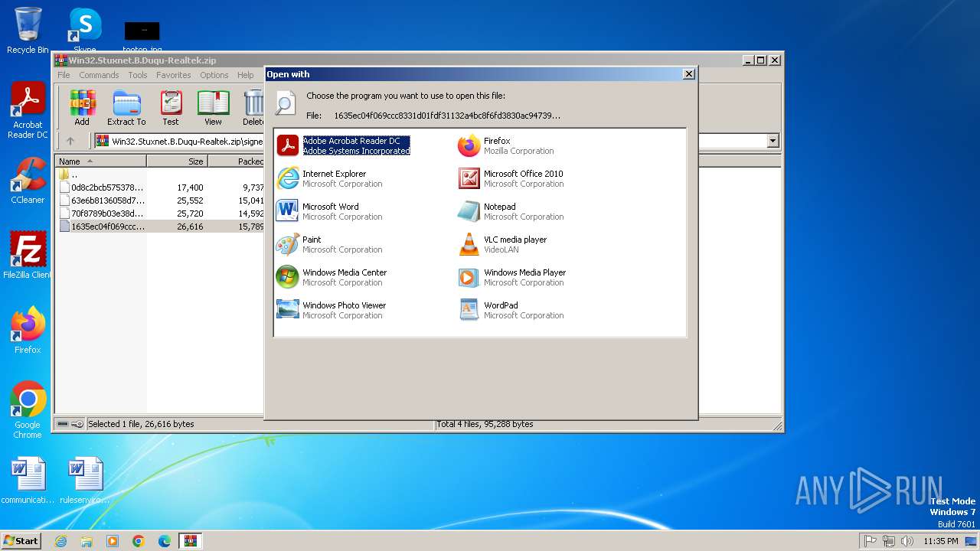980x551 pixels.
Task: Click WinRAR Delete toolbar button
Action: click(253, 107)
